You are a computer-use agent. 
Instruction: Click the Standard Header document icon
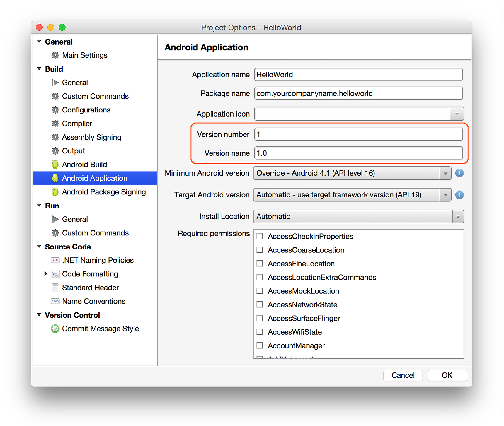pyautogui.click(x=55, y=288)
